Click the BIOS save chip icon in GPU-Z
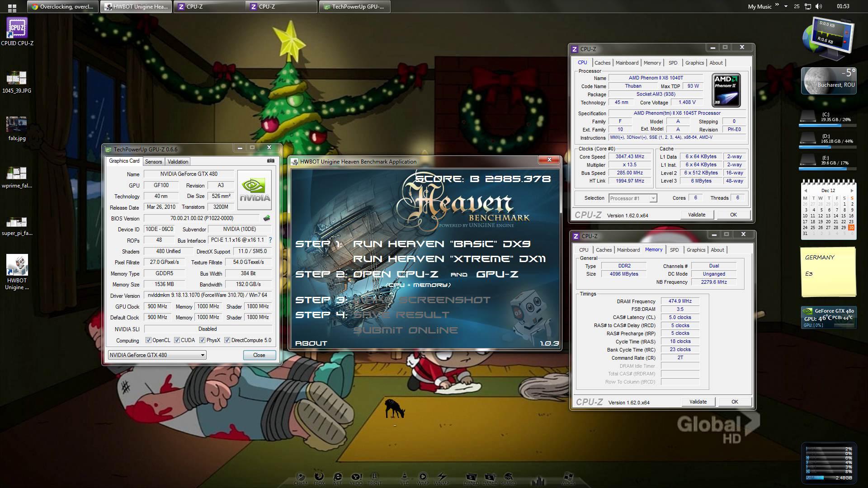 267,218
